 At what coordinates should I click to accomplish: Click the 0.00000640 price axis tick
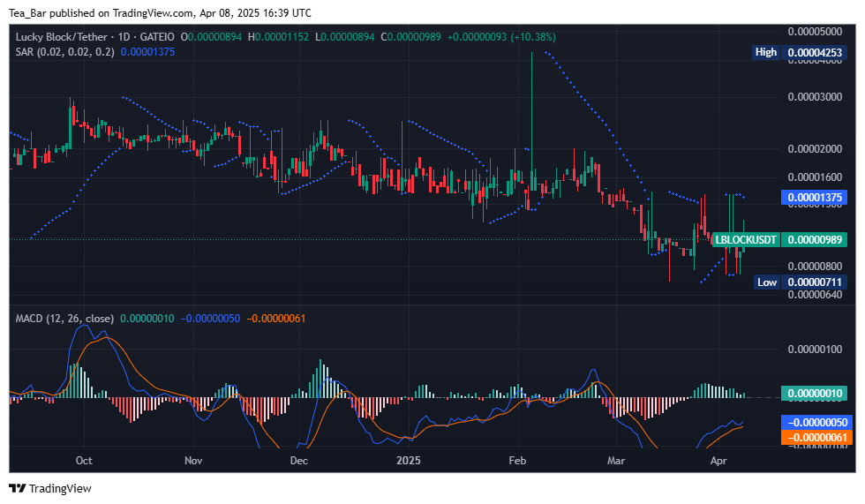coord(815,295)
